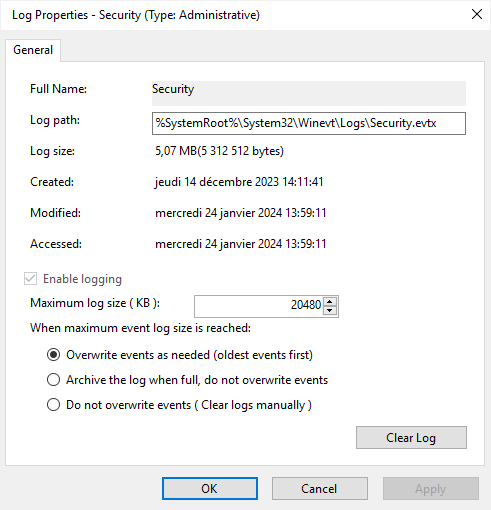The height and width of the screenshot is (510, 491).
Task: Switch to the General tab
Action: click(33, 50)
